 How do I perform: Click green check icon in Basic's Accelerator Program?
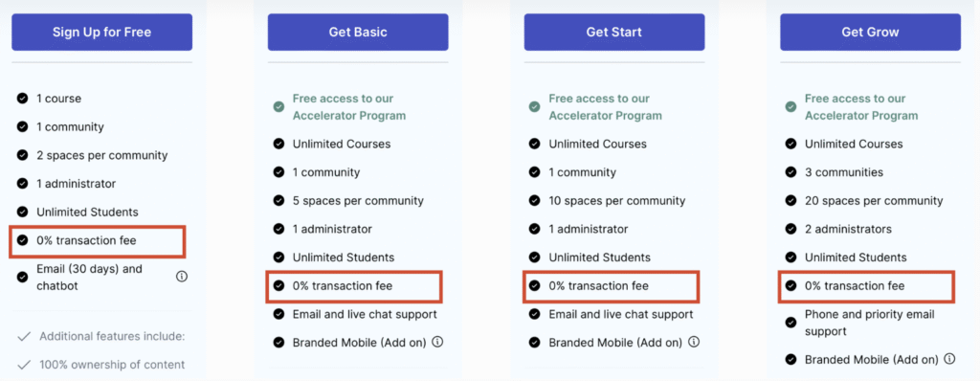[278, 107]
